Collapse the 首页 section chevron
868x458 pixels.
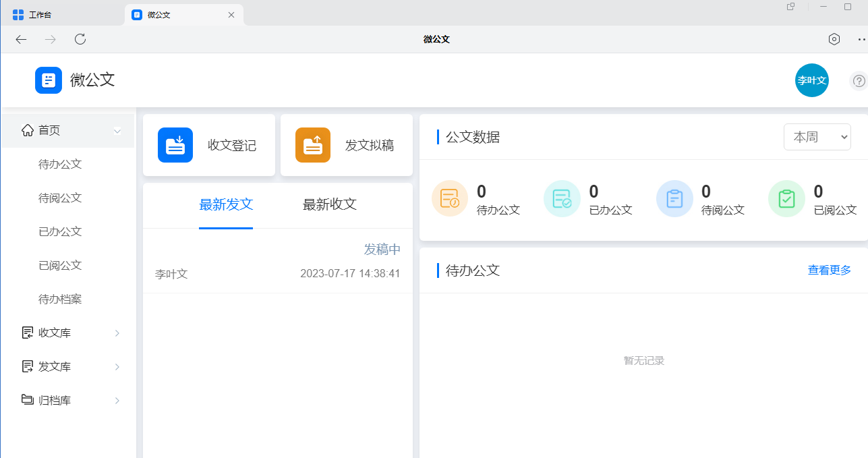[x=117, y=130]
